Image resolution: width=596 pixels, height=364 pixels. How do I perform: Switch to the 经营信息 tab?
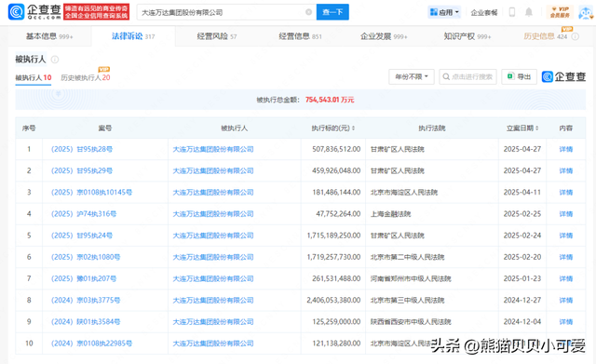[x=300, y=36]
